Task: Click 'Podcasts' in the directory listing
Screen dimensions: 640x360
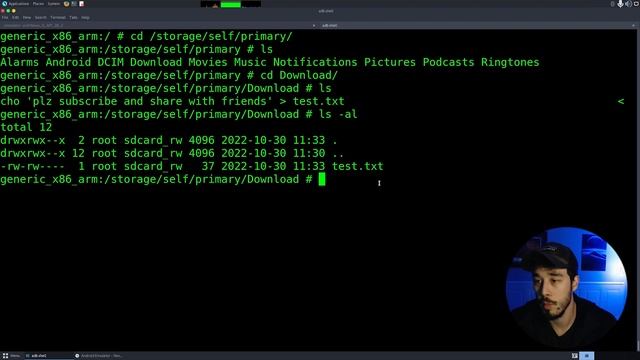Action: [x=449, y=62]
